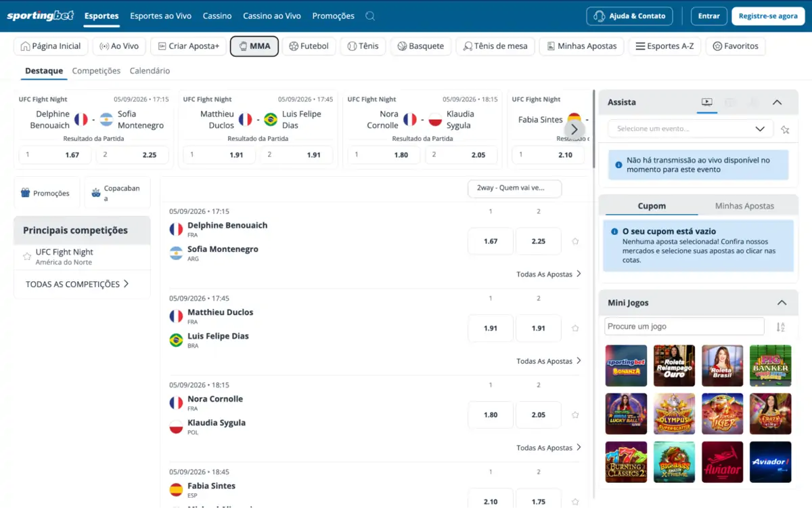Open the Burning Classics 2 mini game
812x508 pixels.
point(626,462)
